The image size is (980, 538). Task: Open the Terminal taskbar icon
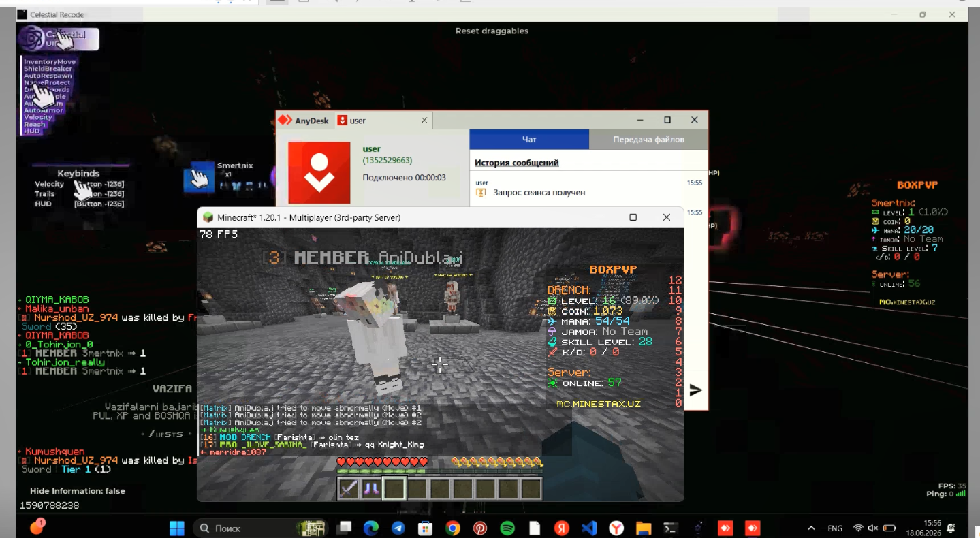670,528
